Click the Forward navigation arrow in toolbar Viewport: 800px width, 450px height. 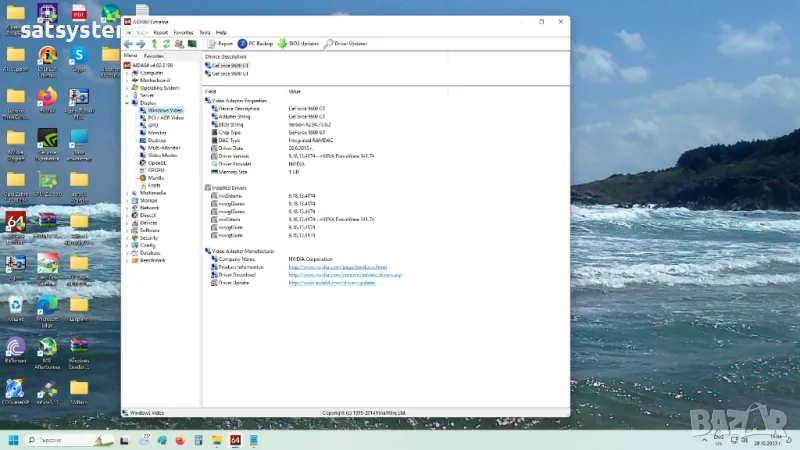[140, 44]
